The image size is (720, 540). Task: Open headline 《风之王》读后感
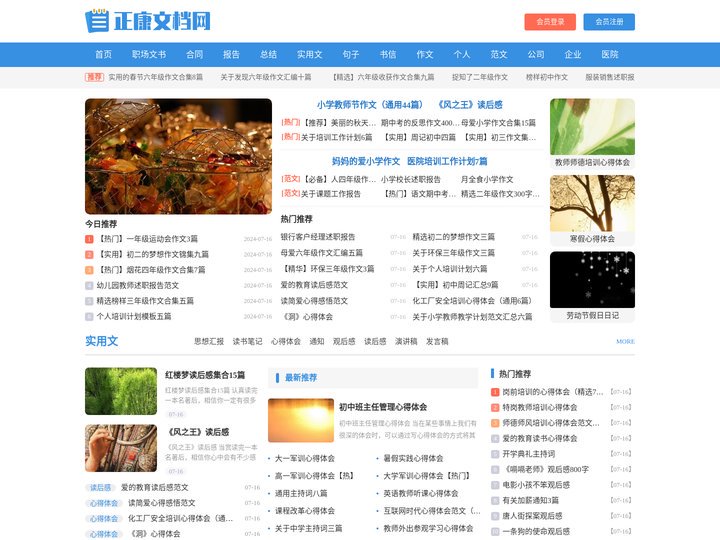pos(470,105)
